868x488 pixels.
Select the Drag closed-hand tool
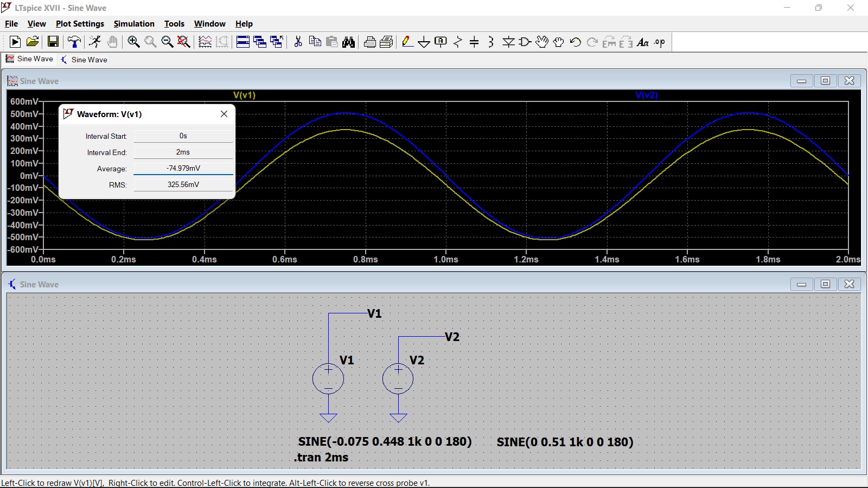(559, 42)
